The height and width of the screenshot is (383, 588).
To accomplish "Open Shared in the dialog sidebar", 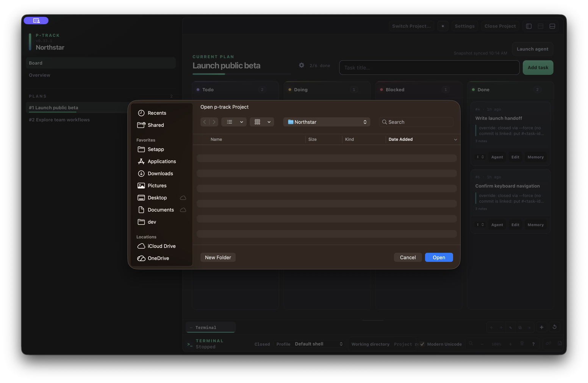I will 161,125.
